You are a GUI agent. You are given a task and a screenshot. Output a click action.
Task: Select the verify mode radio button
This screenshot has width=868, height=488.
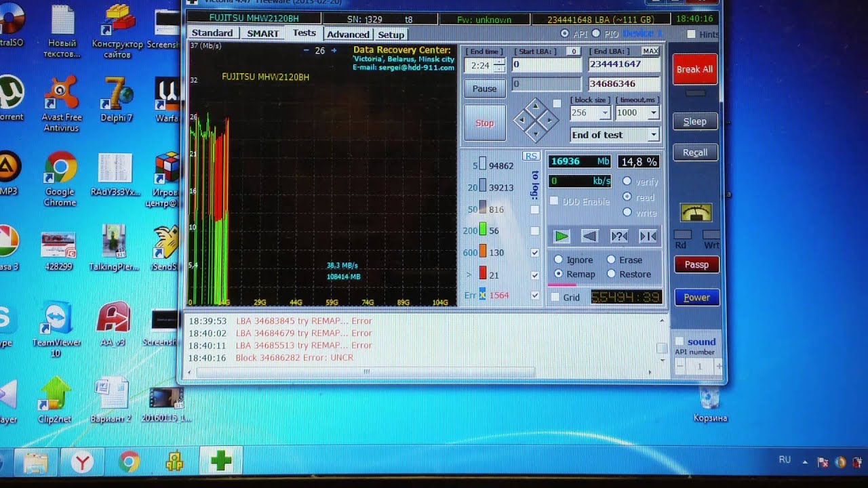click(627, 181)
